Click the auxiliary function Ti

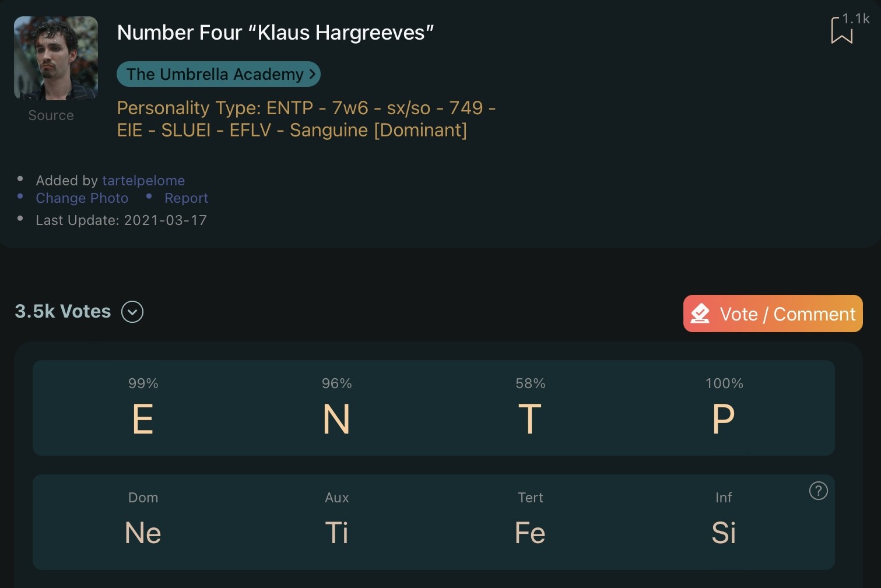tap(336, 533)
